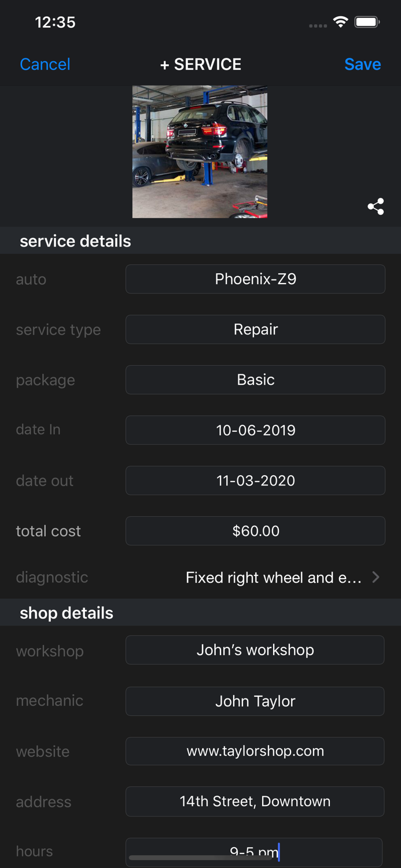Edit the hours field showing 9-5 pm

pyautogui.click(x=255, y=851)
